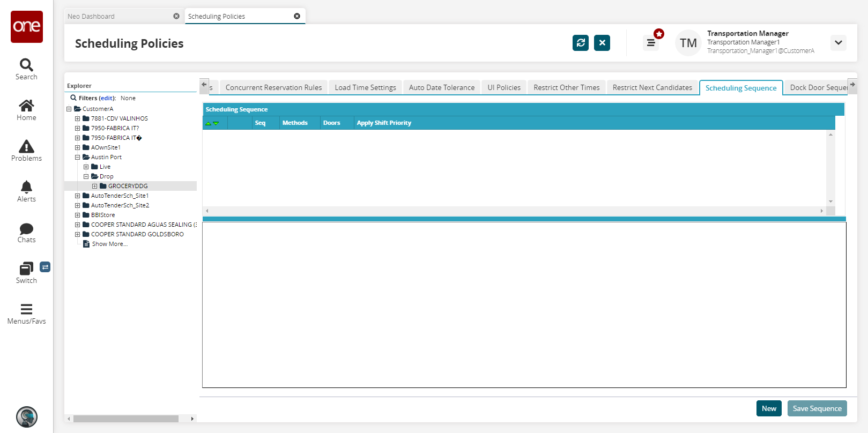Click the GROCERYDDG folder icon
The image size is (868, 433).
103,186
